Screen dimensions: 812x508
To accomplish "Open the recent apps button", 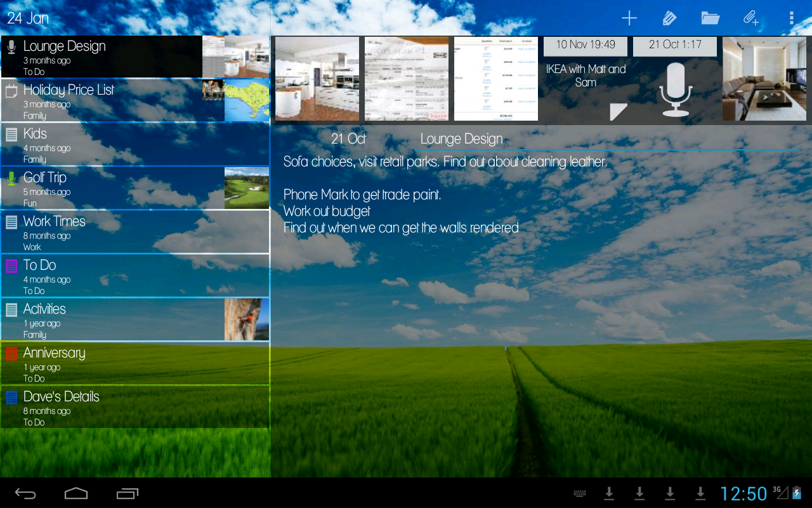I will coord(128,493).
